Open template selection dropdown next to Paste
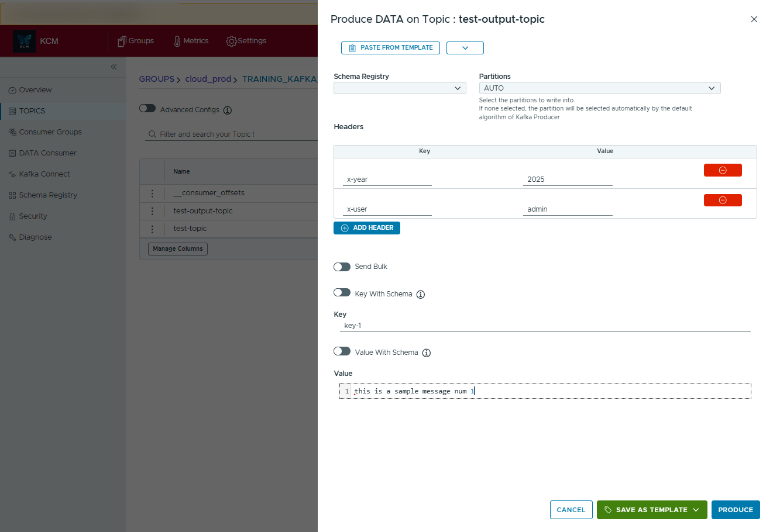The image size is (773, 532). pyautogui.click(x=465, y=48)
